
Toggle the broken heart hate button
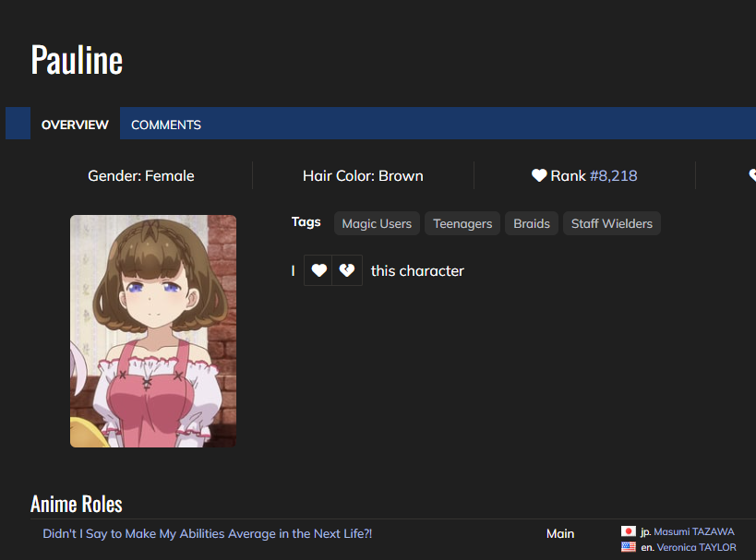coord(347,270)
